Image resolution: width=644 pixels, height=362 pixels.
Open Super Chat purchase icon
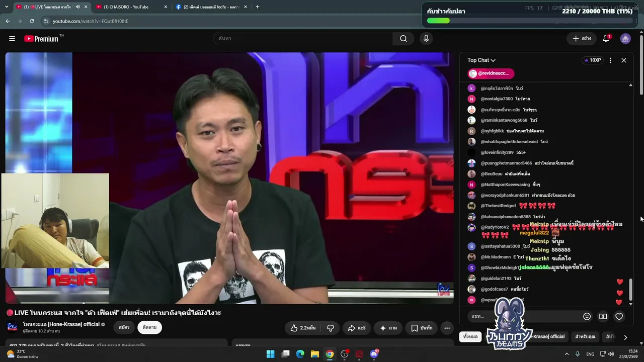(x=603, y=316)
